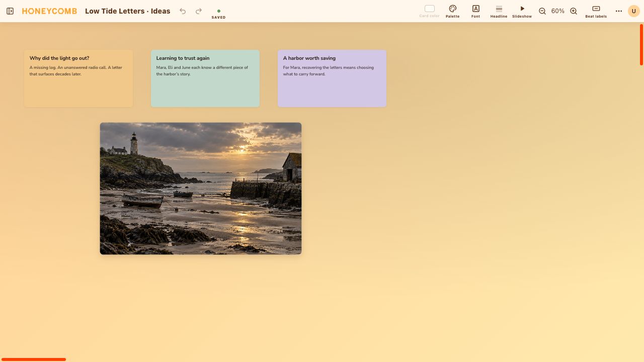This screenshot has height=362, width=644.
Task: Open the user avatar menu
Action: click(634, 11)
